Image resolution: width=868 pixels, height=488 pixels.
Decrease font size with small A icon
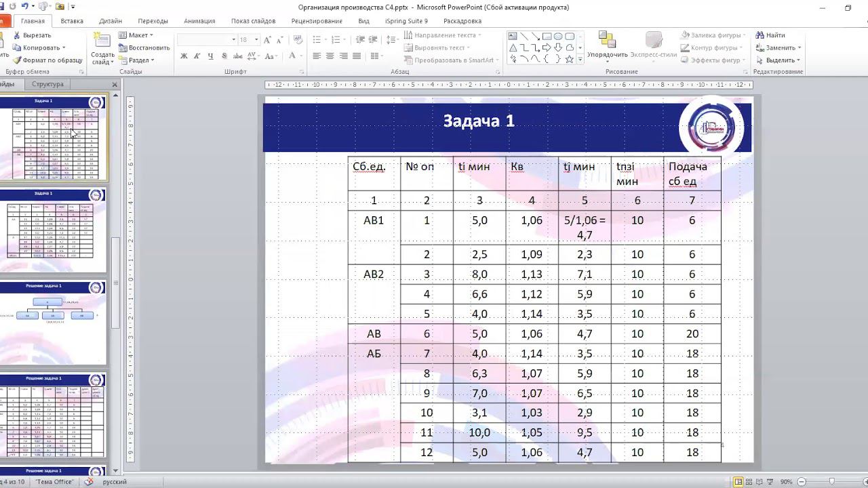click(279, 40)
